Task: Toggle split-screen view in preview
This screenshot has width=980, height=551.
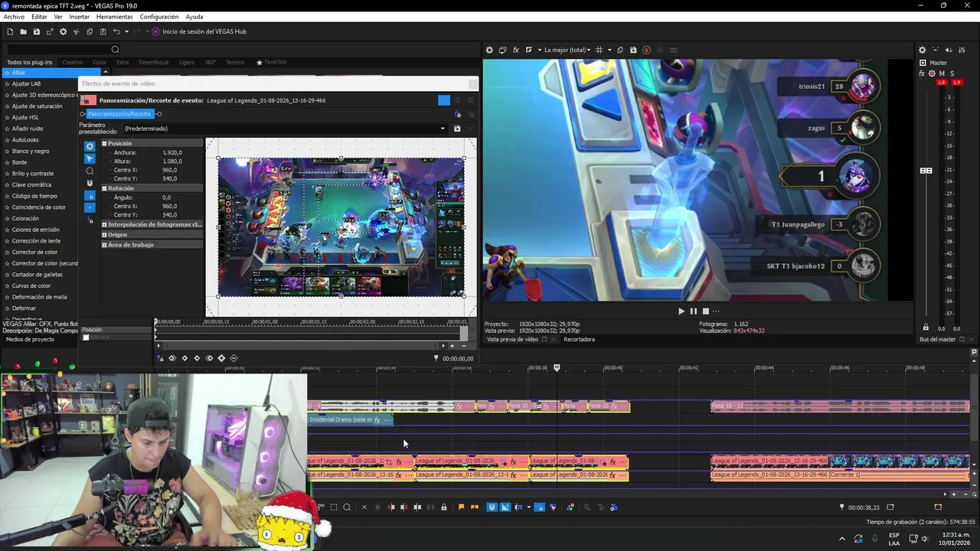Action: (529, 50)
